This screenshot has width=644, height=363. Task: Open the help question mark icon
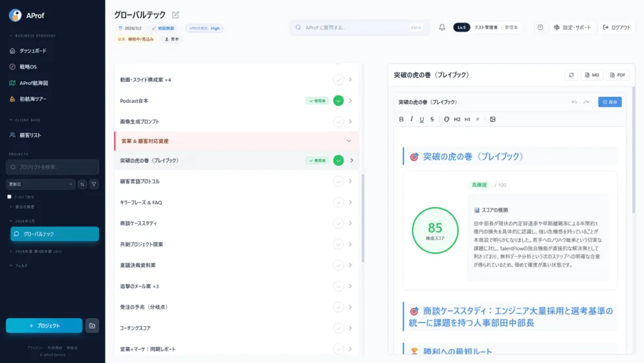pyautogui.click(x=540, y=28)
